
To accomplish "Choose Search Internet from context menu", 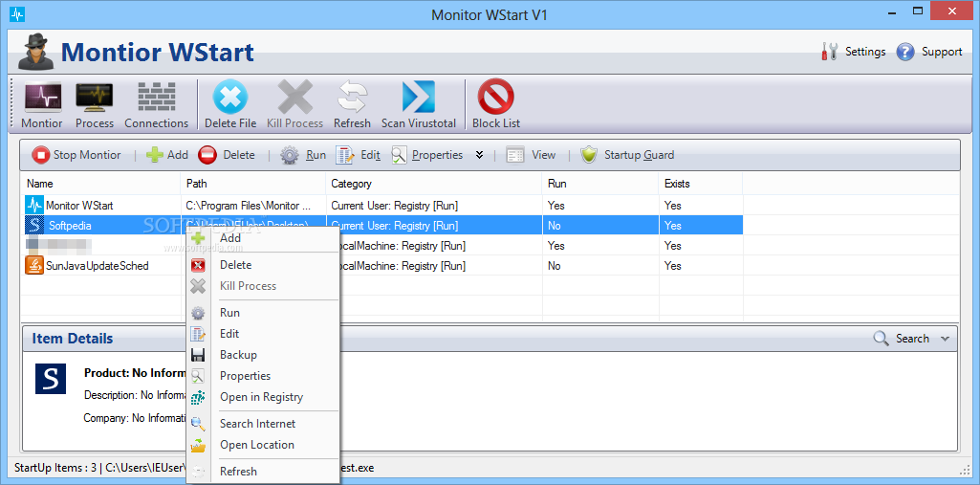I will coord(263,424).
